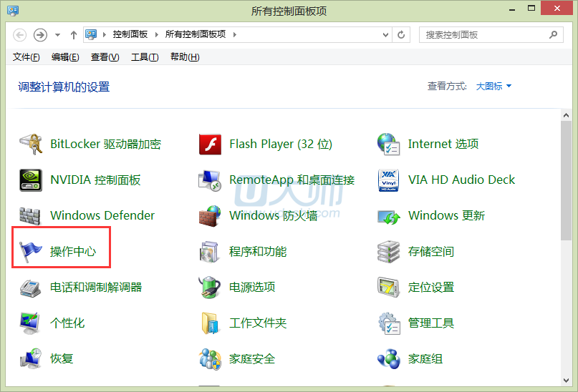Open the Windows 防火墙 icon

210,216
